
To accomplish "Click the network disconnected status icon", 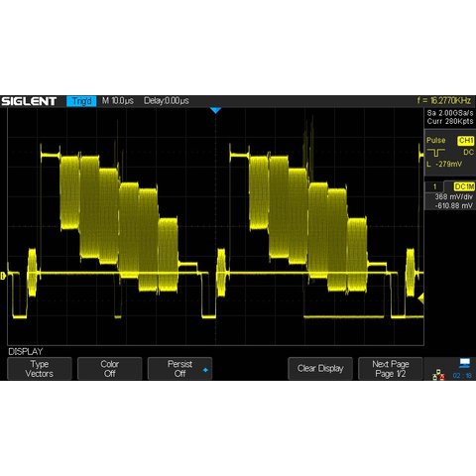I will click(438, 375).
